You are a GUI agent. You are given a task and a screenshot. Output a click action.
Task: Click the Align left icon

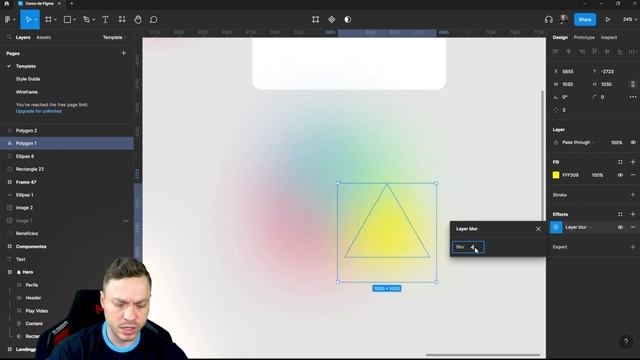pyautogui.click(x=556, y=51)
